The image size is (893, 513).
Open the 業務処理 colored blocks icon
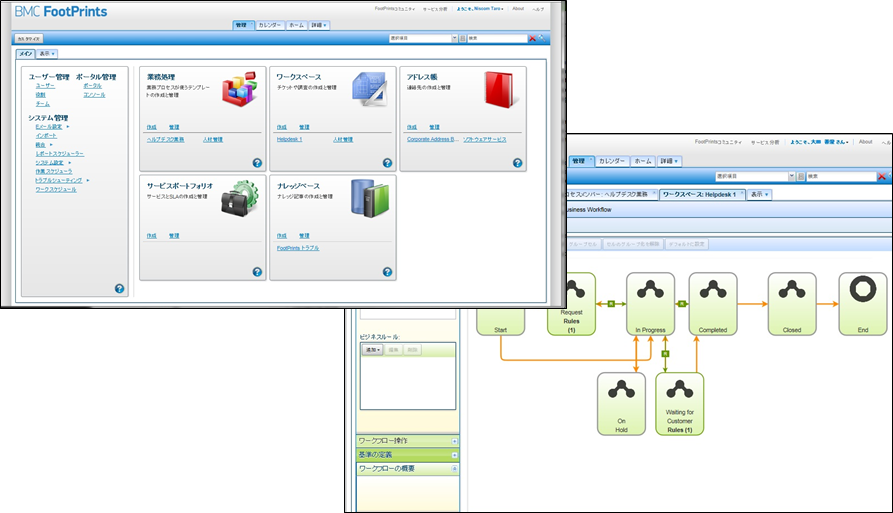[239, 89]
